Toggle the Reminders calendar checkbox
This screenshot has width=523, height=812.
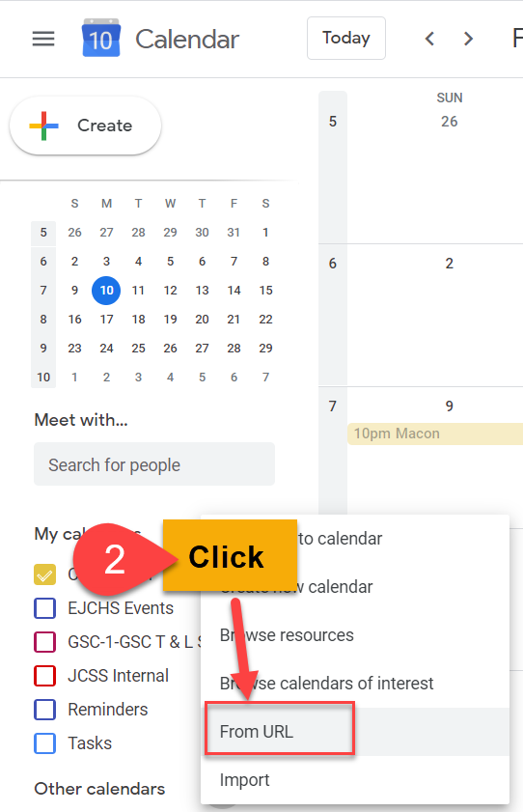coord(45,710)
